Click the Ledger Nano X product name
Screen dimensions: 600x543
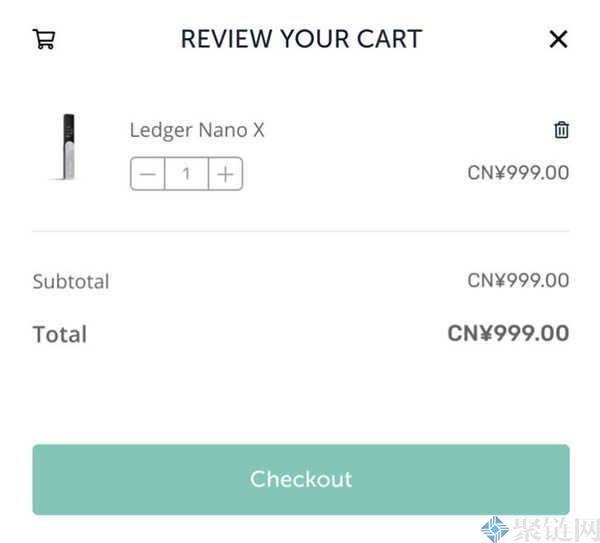click(197, 130)
